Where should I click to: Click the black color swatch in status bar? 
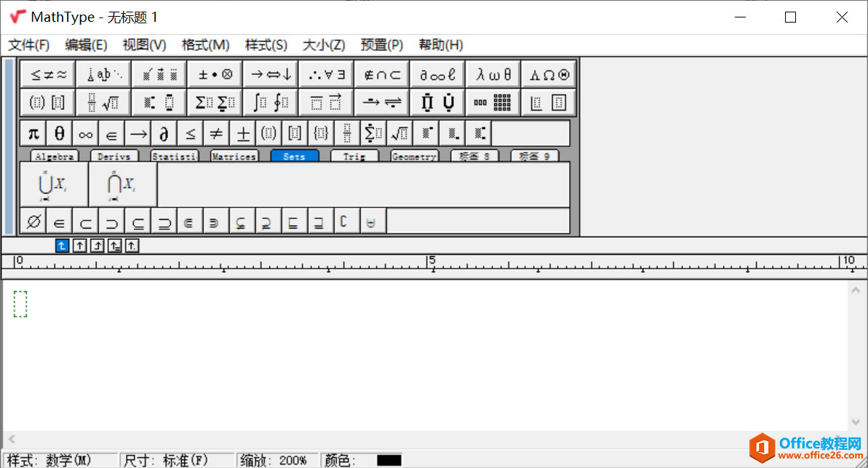[389, 460]
